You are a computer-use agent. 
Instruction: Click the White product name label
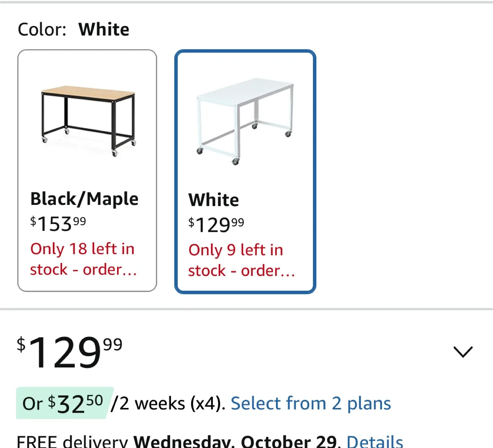tap(214, 199)
